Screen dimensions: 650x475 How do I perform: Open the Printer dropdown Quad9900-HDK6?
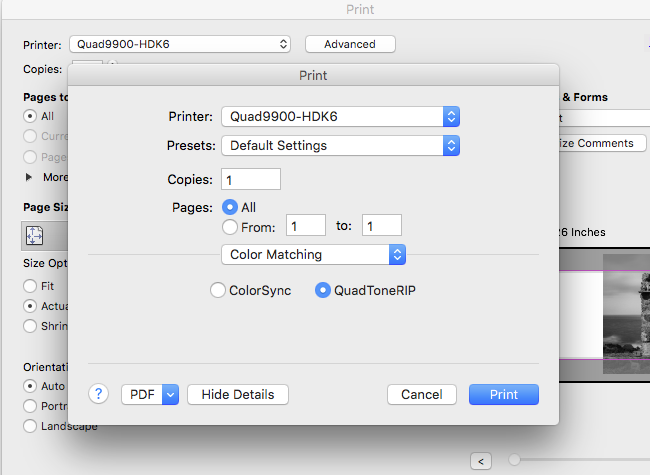pyautogui.click(x=340, y=117)
